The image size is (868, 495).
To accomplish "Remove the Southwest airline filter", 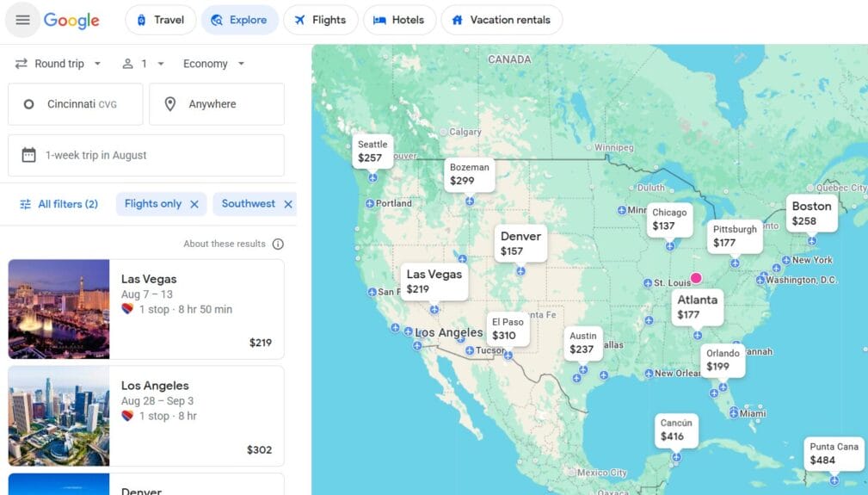I will coord(288,204).
